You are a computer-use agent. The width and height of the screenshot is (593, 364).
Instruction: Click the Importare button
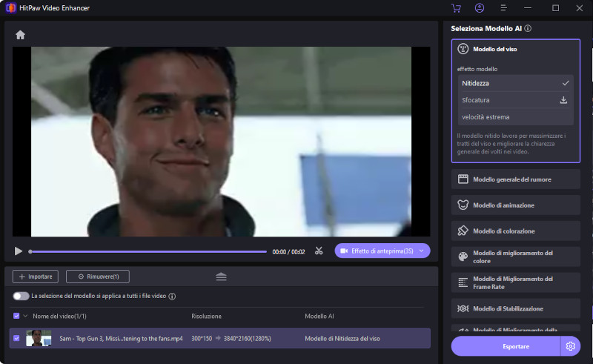click(35, 277)
